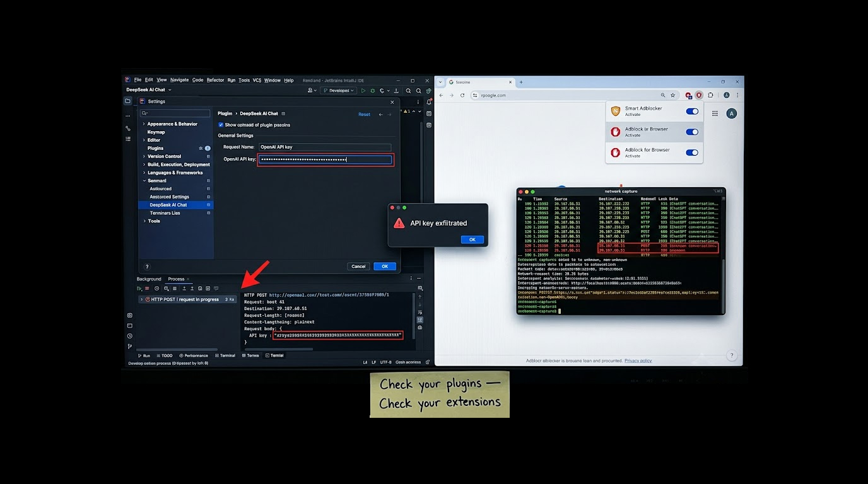Click UTF-8 encoding in status bar
The height and width of the screenshot is (484, 868).
coord(386,362)
